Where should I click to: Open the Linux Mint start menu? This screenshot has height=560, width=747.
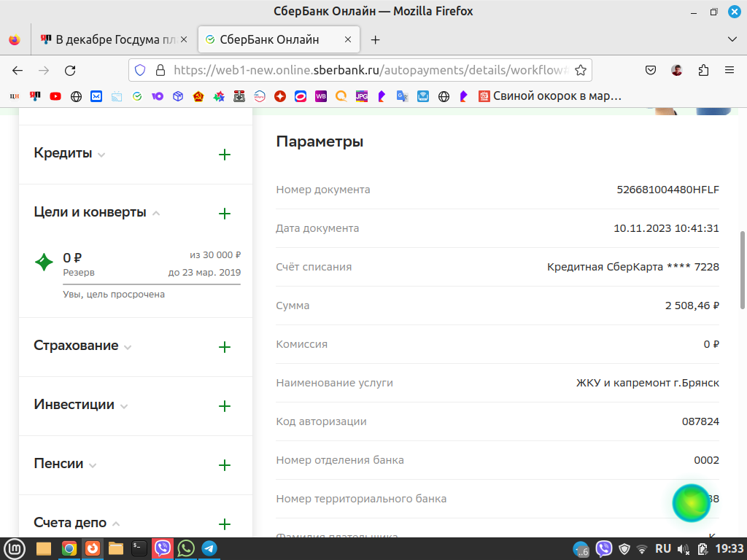click(15, 549)
